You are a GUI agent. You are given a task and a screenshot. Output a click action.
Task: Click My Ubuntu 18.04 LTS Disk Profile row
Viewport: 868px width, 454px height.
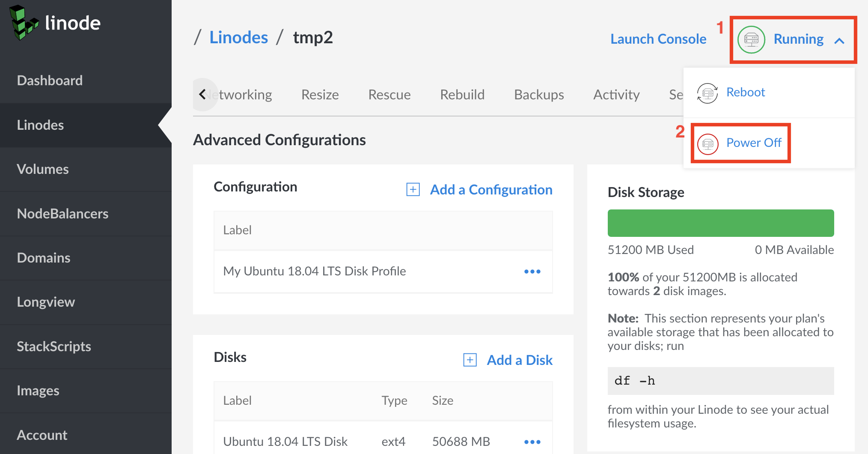[x=383, y=272]
